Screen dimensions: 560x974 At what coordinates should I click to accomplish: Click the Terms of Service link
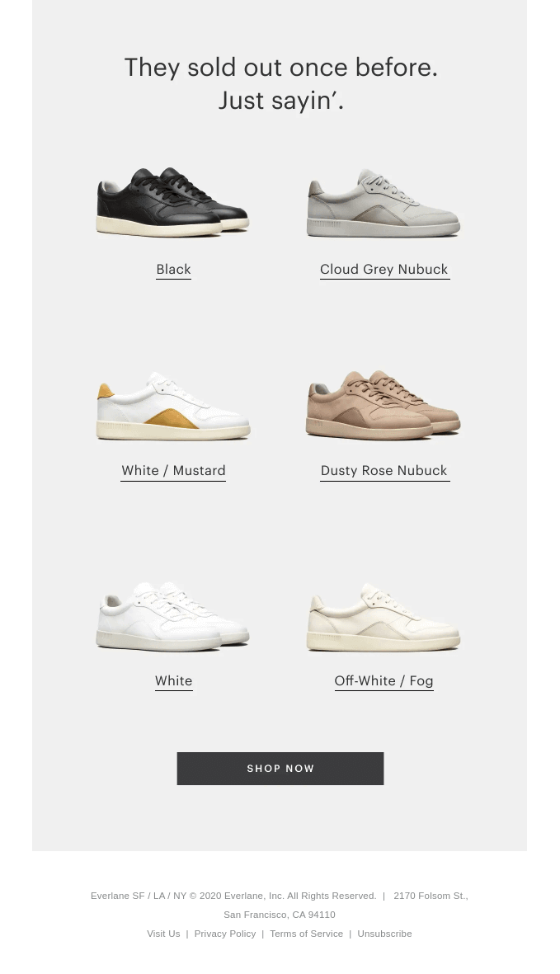(306, 934)
